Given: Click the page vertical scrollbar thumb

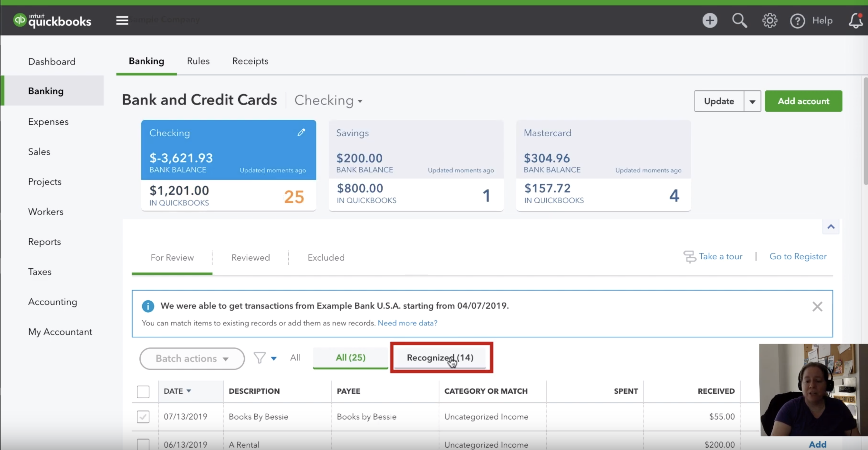Looking at the screenshot, I should pos(865,131).
